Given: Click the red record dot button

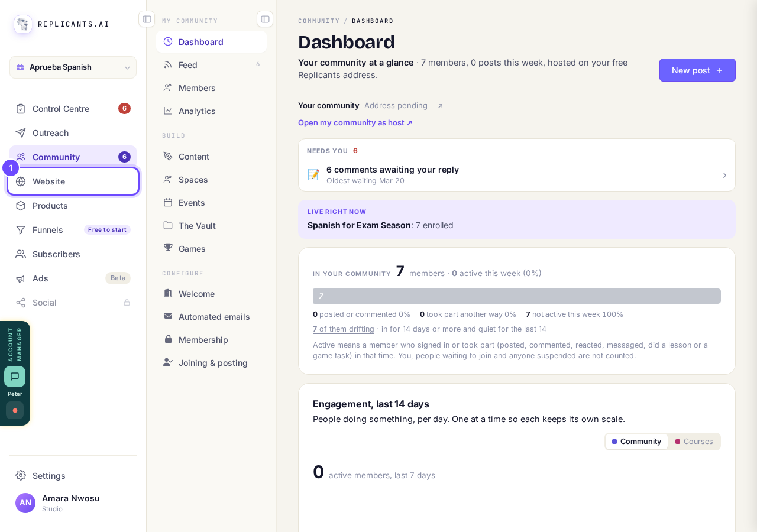Looking at the screenshot, I should (x=15, y=410).
